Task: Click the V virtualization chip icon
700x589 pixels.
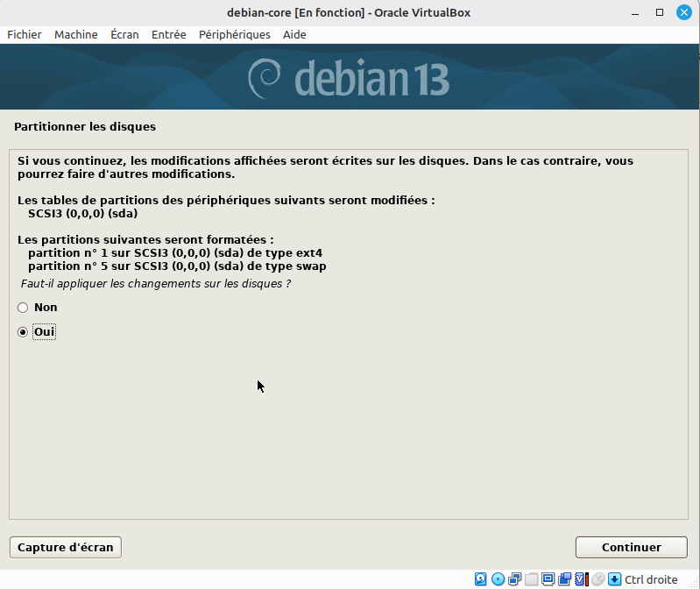Action: [x=581, y=579]
